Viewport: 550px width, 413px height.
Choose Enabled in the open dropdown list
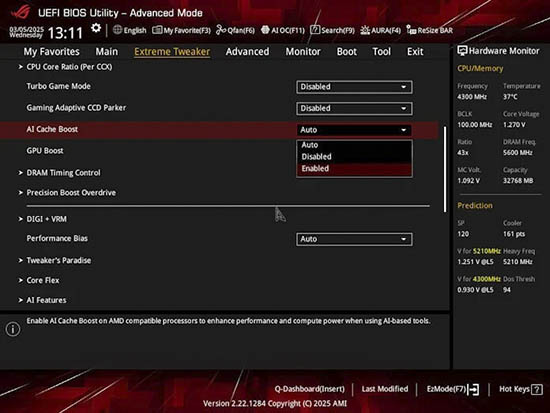coord(354,168)
